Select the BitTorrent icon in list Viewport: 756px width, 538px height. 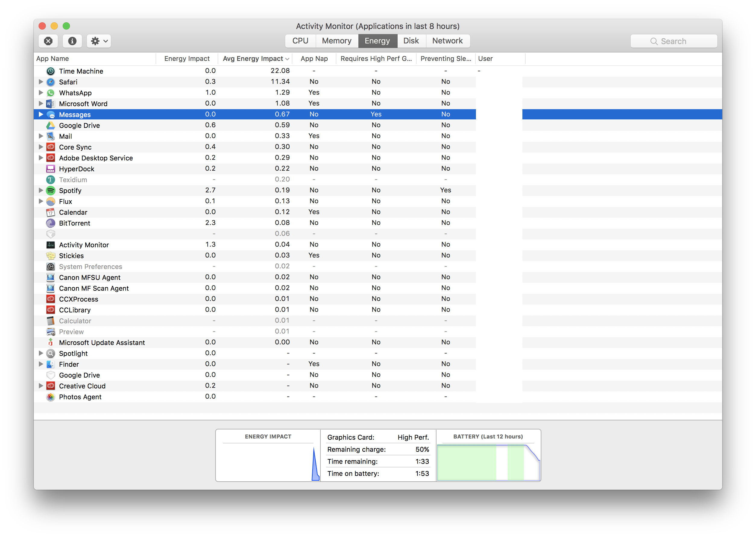click(51, 223)
